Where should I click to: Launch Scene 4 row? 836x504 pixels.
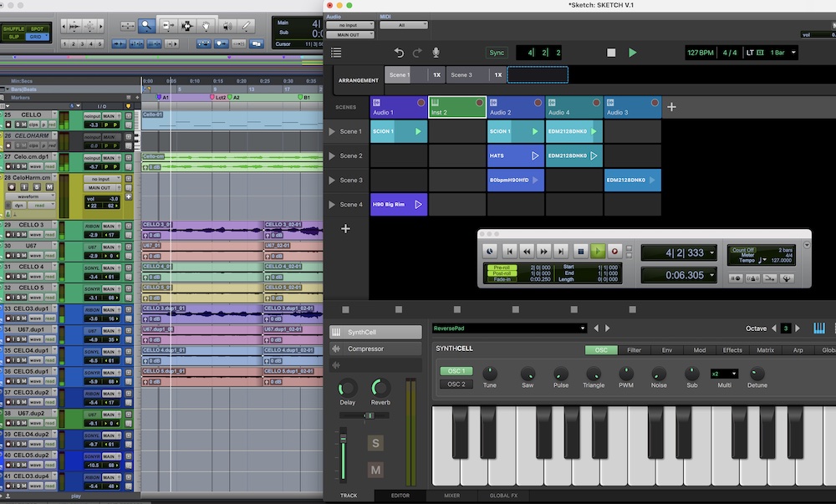click(x=332, y=205)
